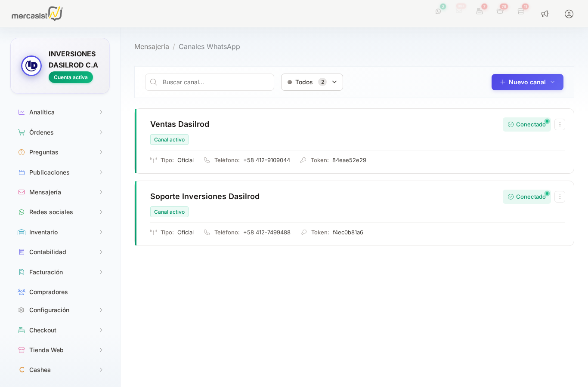Expand the Configuración sidebar menu

(x=60, y=310)
